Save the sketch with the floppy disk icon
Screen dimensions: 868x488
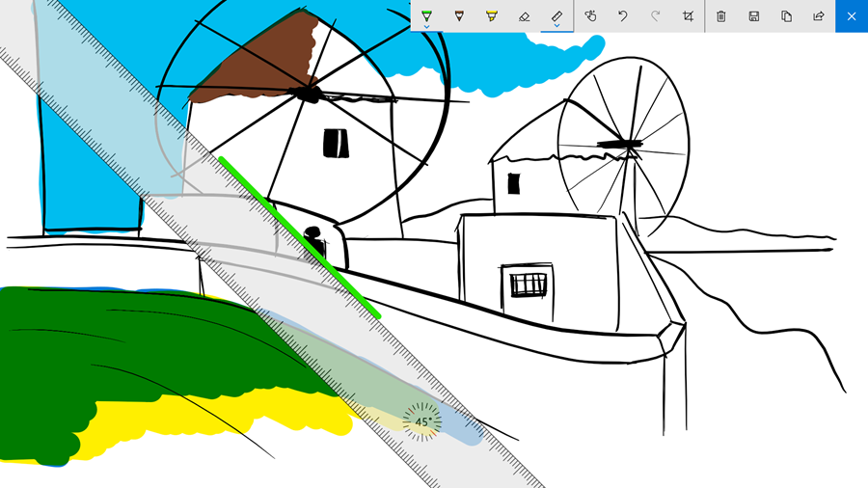(x=754, y=15)
